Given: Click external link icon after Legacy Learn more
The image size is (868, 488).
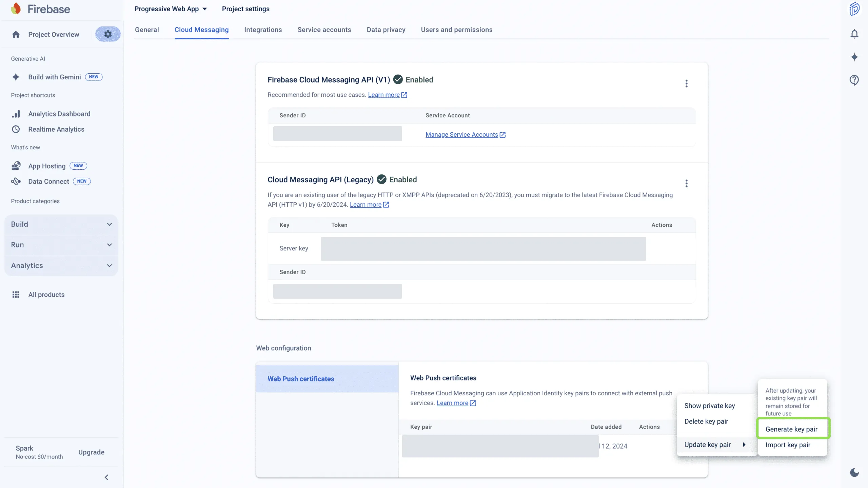Looking at the screenshot, I should point(386,205).
